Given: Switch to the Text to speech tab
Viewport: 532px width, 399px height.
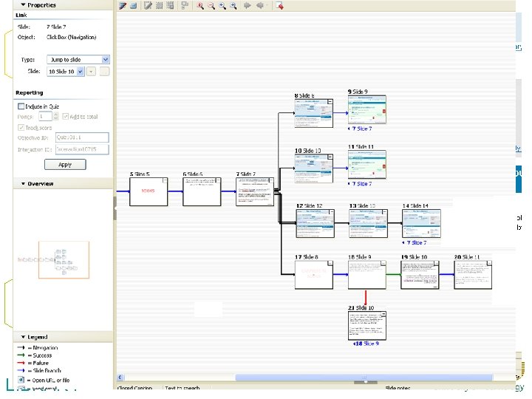Looking at the screenshot, I should pos(183,388).
